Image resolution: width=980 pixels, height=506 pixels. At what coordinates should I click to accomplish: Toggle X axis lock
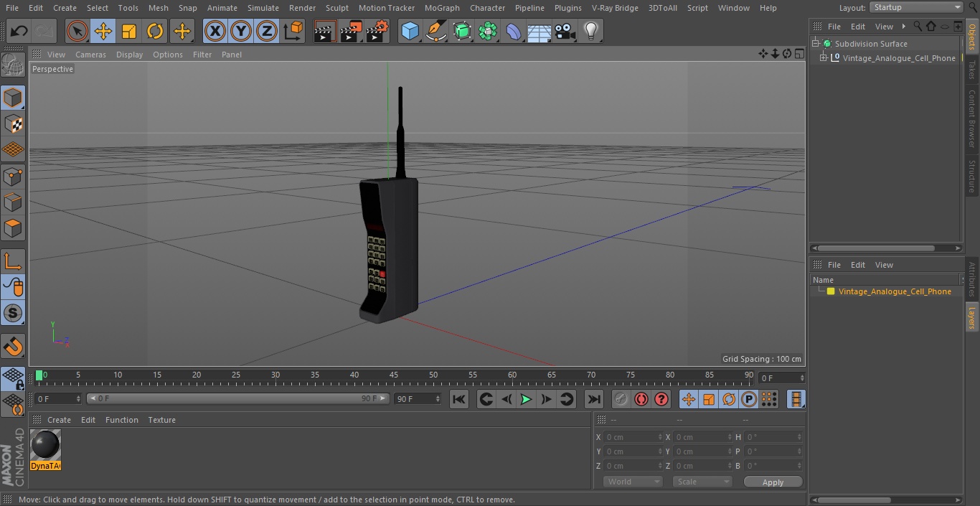click(215, 31)
